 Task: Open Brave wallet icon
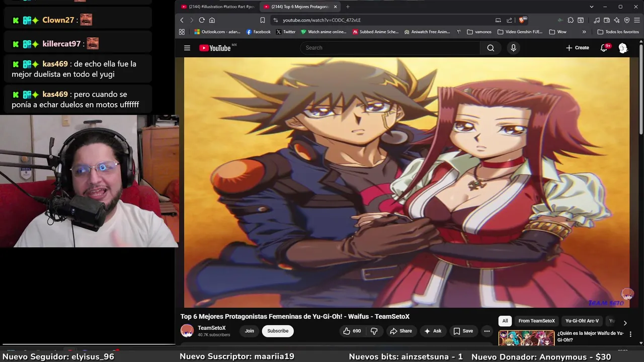pyautogui.click(x=607, y=20)
